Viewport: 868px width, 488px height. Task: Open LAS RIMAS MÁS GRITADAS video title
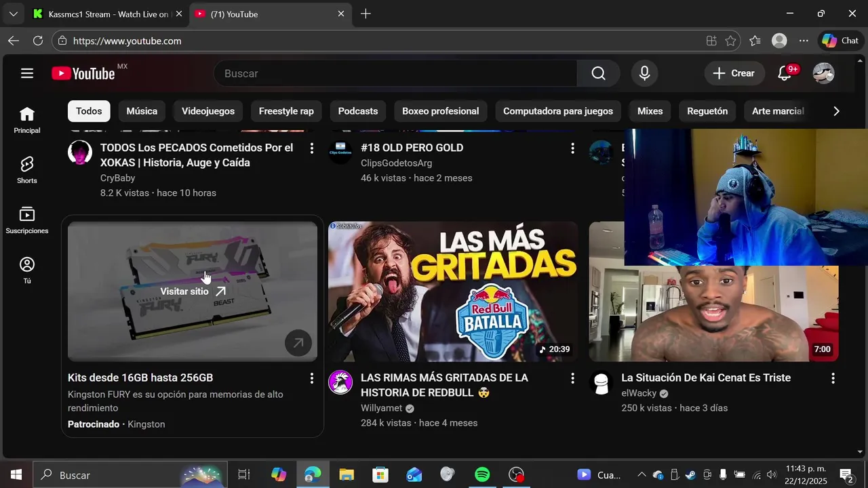click(x=444, y=385)
